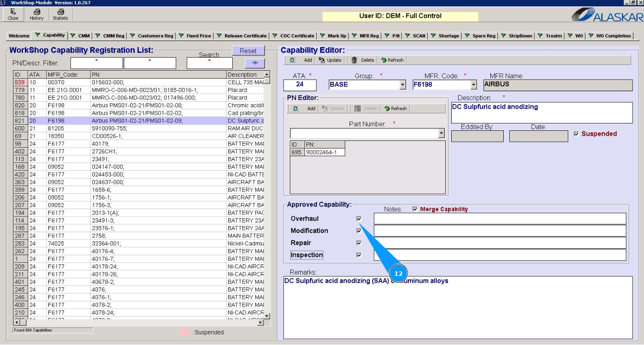
Task: Sort by the MFR_Code column header
Action: coord(69,75)
